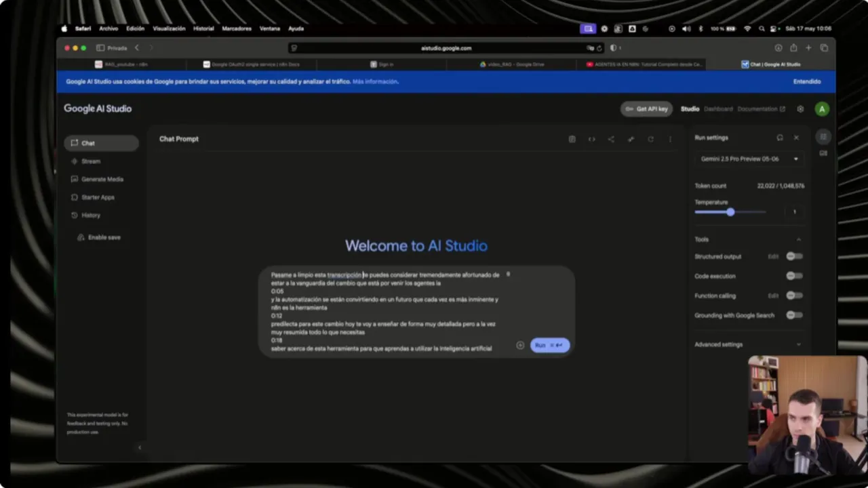The width and height of the screenshot is (868, 488).
Task: Collapse the Tools section
Action: (x=798, y=239)
